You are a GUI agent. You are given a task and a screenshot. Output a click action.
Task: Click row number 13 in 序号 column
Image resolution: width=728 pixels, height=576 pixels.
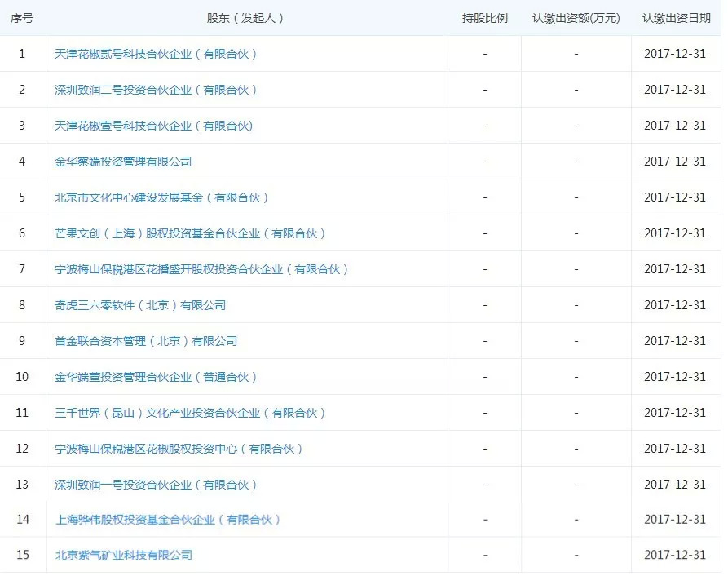[22, 485]
